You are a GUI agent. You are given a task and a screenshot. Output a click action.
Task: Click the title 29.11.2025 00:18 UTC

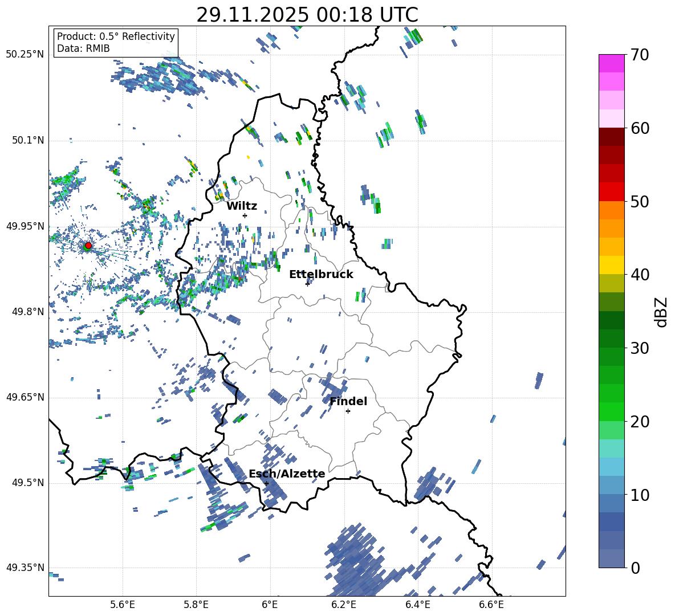click(307, 15)
